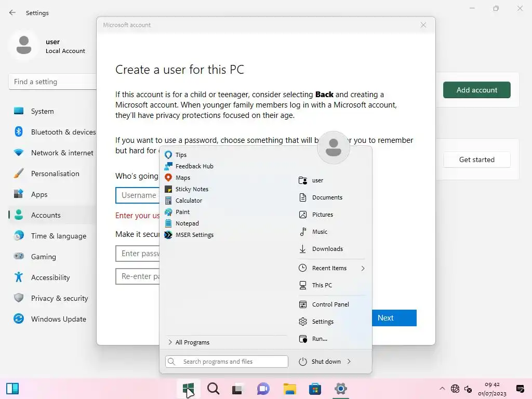The height and width of the screenshot is (399, 532).
Task: Click Find a setting search box
Action: [x=53, y=82]
